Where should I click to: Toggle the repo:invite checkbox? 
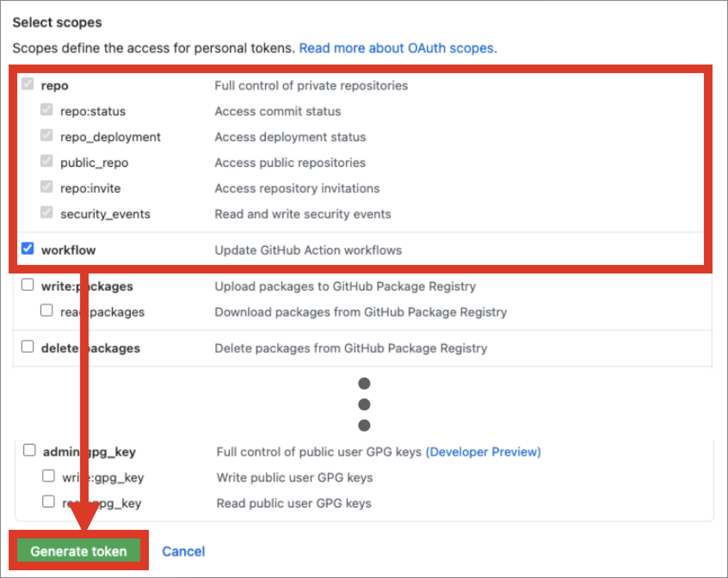[46, 187]
